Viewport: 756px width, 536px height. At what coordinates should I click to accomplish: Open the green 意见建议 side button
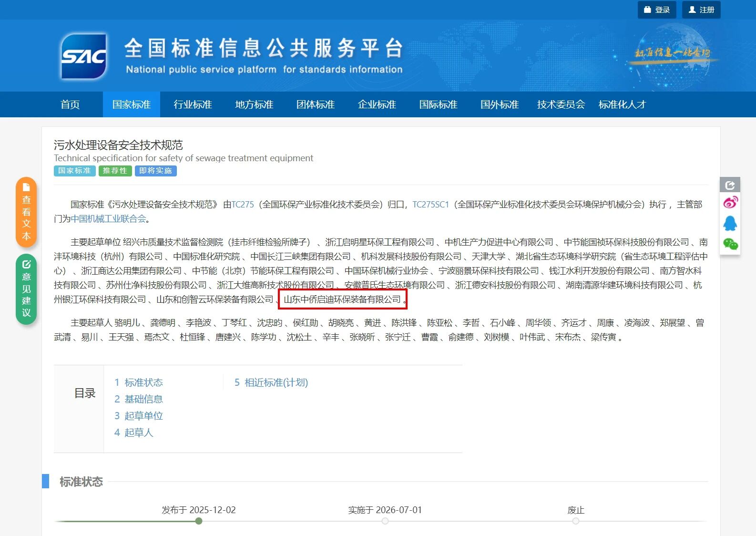tap(26, 289)
